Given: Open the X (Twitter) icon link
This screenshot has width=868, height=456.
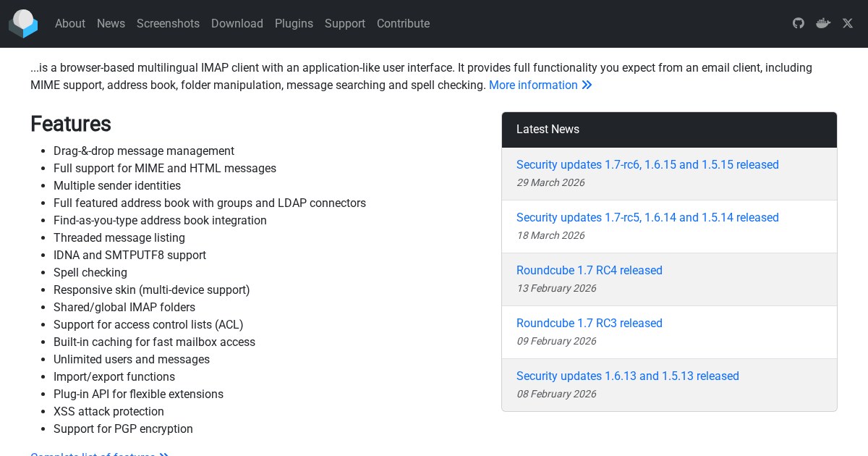Looking at the screenshot, I should pos(848,23).
